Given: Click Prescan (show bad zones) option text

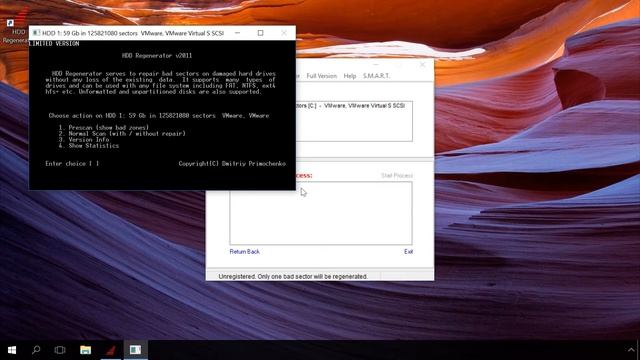Looking at the screenshot, I should [x=109, y=127].
